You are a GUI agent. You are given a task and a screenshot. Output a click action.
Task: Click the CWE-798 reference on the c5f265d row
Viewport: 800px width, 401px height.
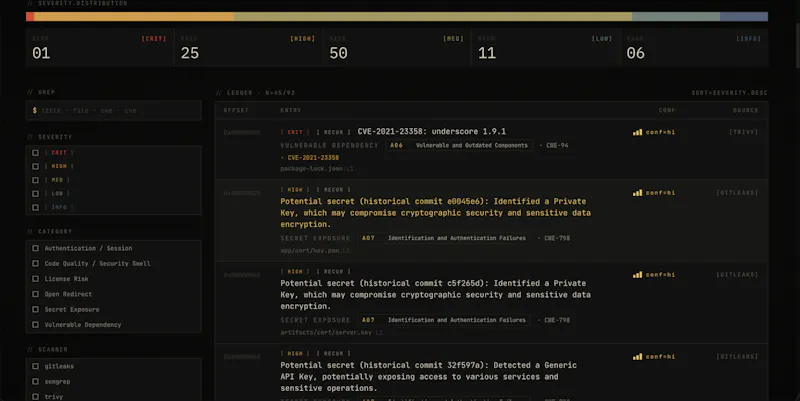click(557, 320)
